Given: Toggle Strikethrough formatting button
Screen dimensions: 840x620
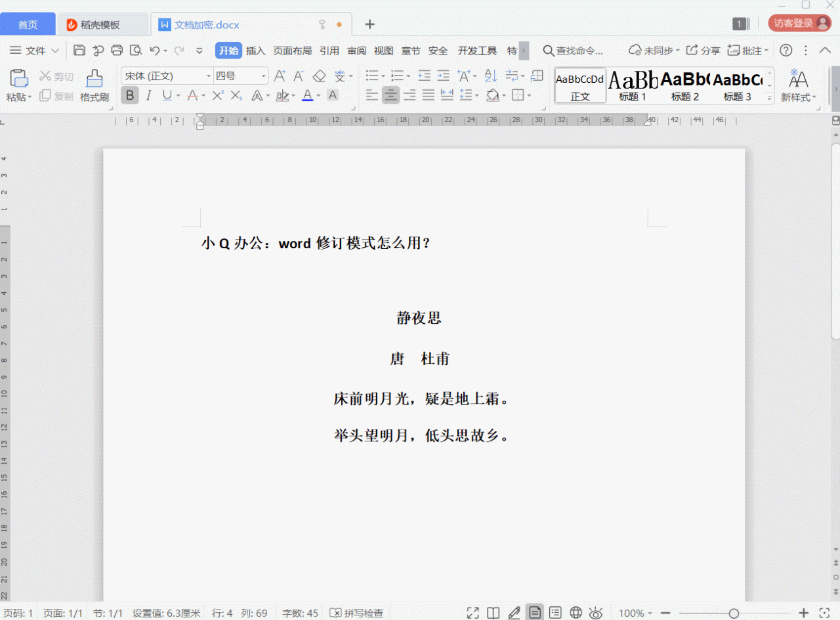Looking at the screenshot, I should (192, 96).
